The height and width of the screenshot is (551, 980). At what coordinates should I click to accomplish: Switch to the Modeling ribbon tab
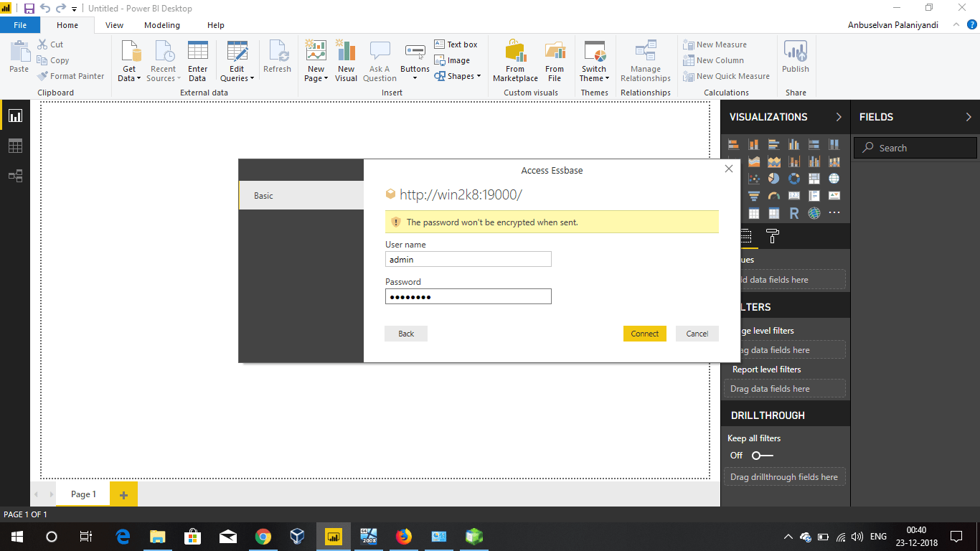(162, 25)
